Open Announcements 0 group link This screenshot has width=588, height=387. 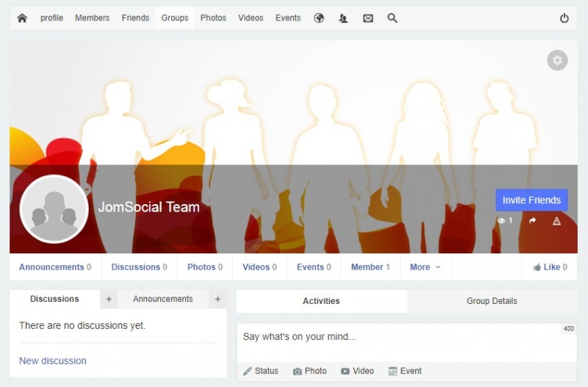tap(55, 267)
